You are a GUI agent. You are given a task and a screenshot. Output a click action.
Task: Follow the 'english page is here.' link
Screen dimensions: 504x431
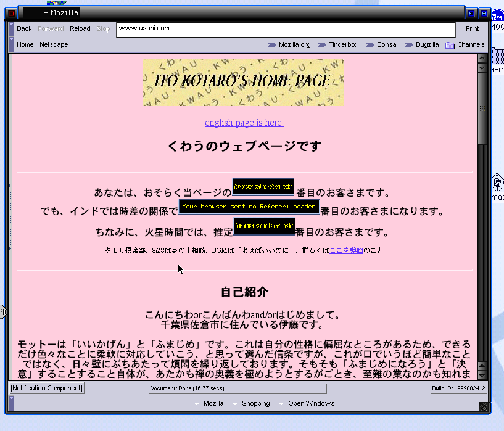click(x=244, y=123)
